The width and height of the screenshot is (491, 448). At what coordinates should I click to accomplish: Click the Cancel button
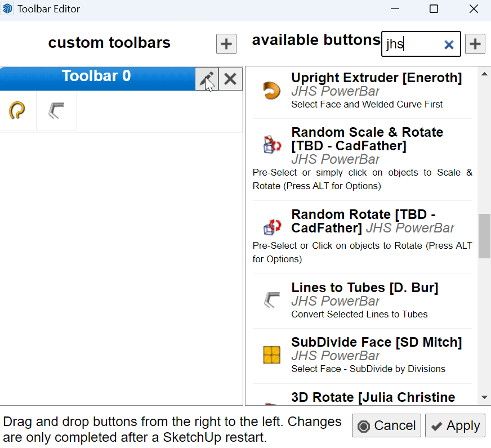pos(386,425)
